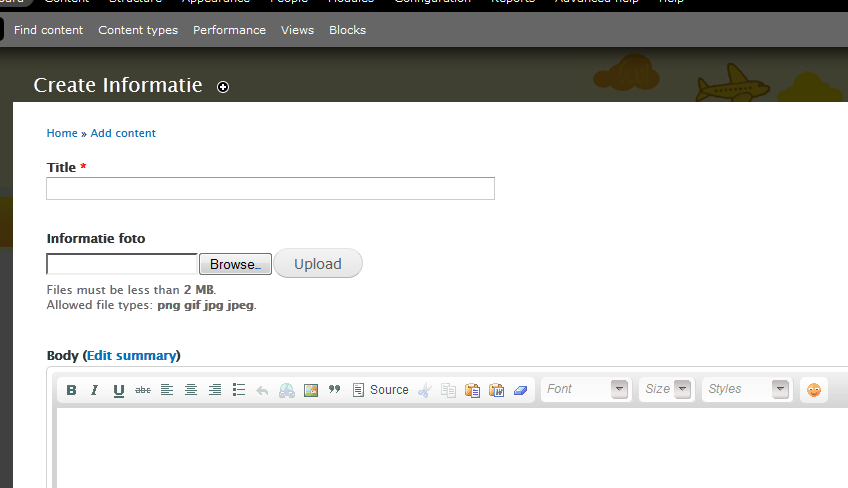This screenshot has width=848, height=488.
Task: Follow the Add content breadcrumb link
Action: [x=123, y=133]
